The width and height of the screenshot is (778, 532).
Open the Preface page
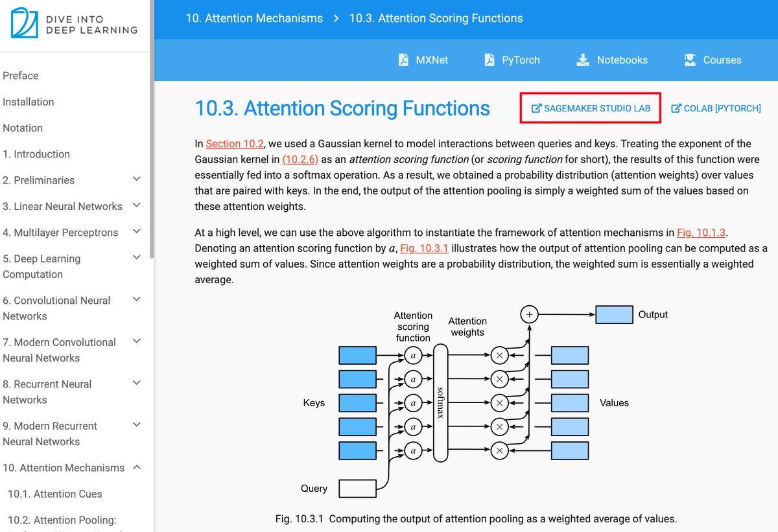coord(21,75)
